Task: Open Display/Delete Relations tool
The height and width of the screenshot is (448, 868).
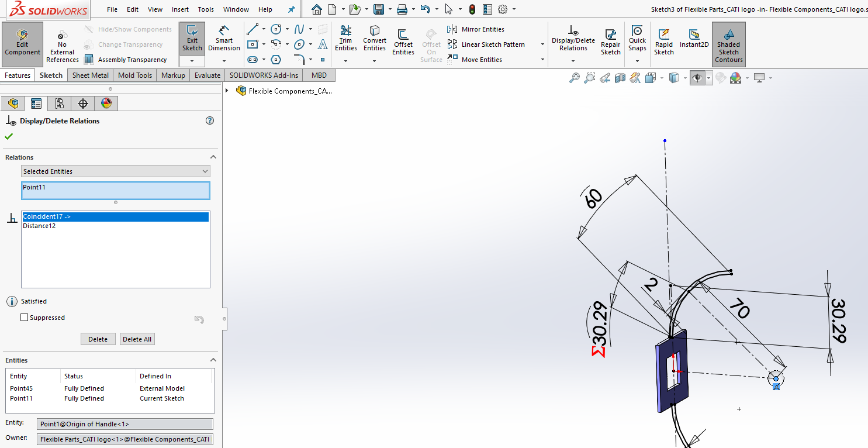Action: 573,39
